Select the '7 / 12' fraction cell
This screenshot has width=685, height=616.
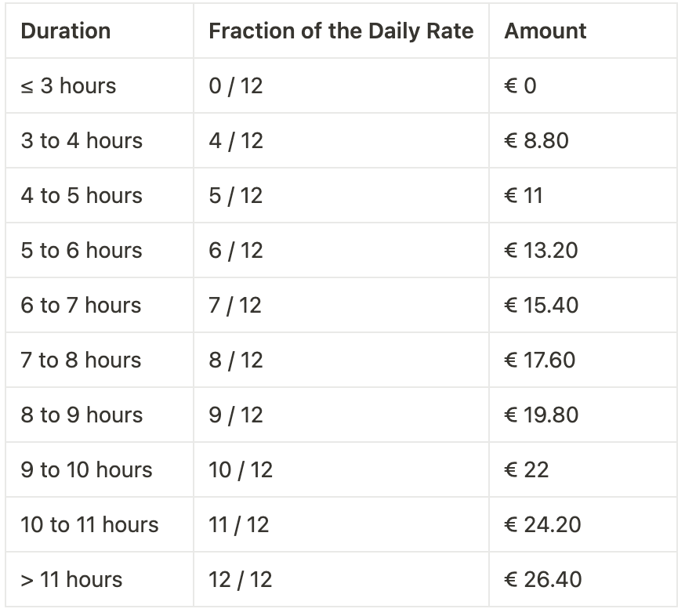click(341, 305)
